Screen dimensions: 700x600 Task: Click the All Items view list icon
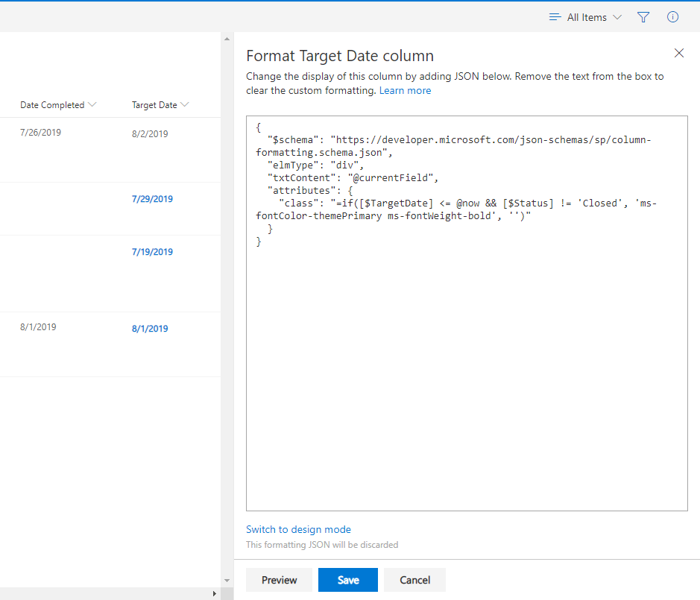555,17
